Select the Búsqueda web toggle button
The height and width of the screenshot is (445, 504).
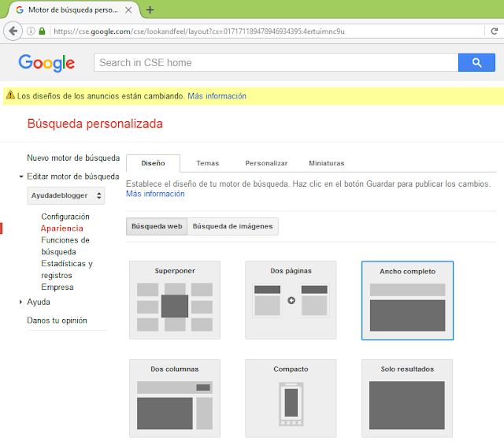(157, 226)
